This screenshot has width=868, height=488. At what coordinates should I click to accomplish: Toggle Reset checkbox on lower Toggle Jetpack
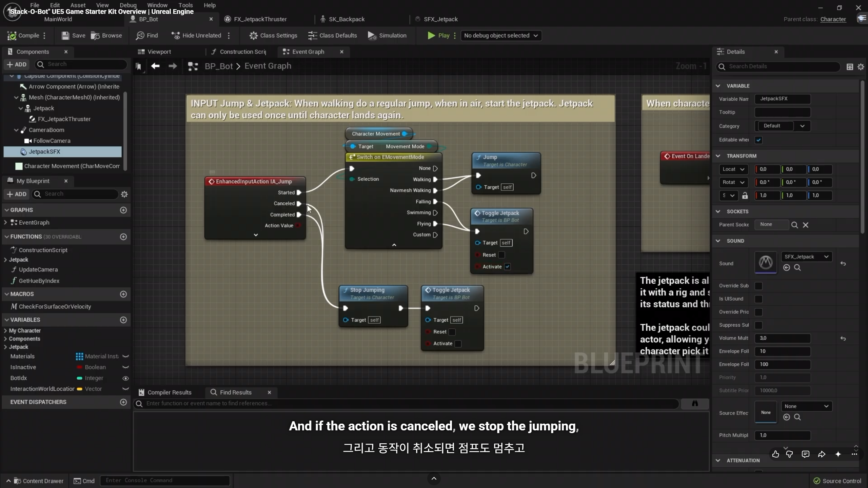(x=452, y=332)
